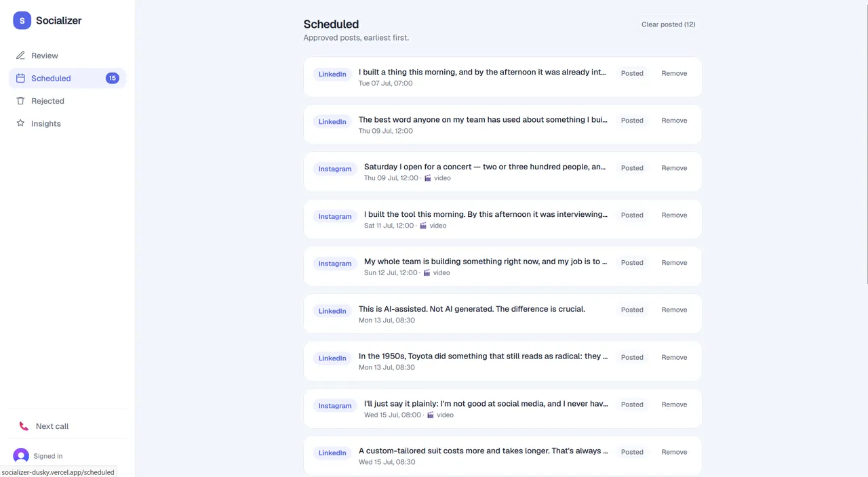Click the Rejected trash icon
868x477 pixels.
coord(20,101)
